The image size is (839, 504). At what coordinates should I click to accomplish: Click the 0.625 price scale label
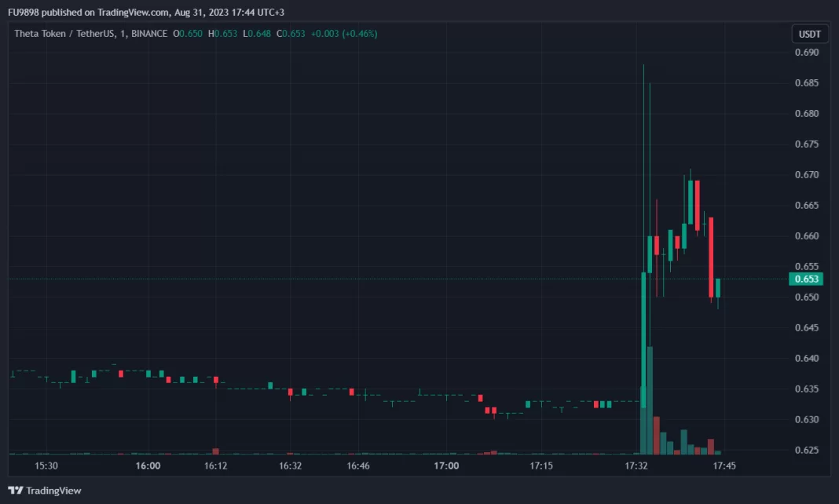806,450
